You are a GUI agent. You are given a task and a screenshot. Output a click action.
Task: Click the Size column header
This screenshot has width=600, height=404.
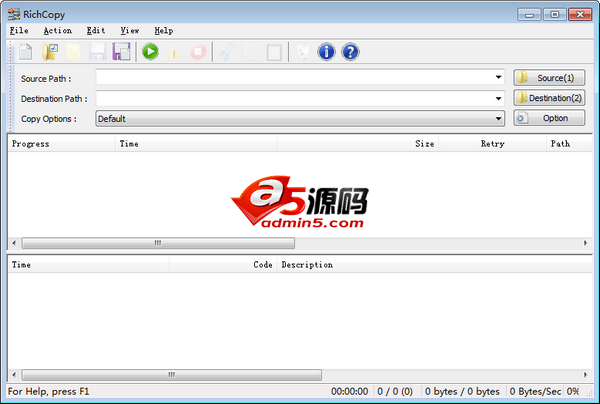coord(357,144)
